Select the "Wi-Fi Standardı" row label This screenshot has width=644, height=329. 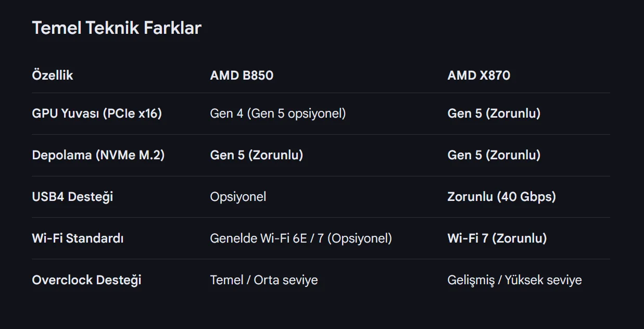click(x=78, y=238)
